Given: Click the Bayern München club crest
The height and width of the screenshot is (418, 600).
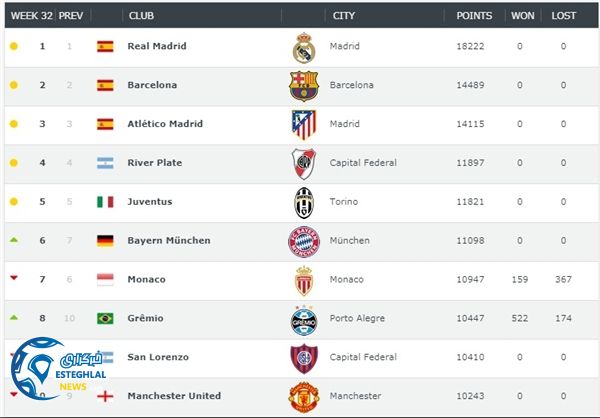Looking at the screenshot, I should tap(304, 241).
